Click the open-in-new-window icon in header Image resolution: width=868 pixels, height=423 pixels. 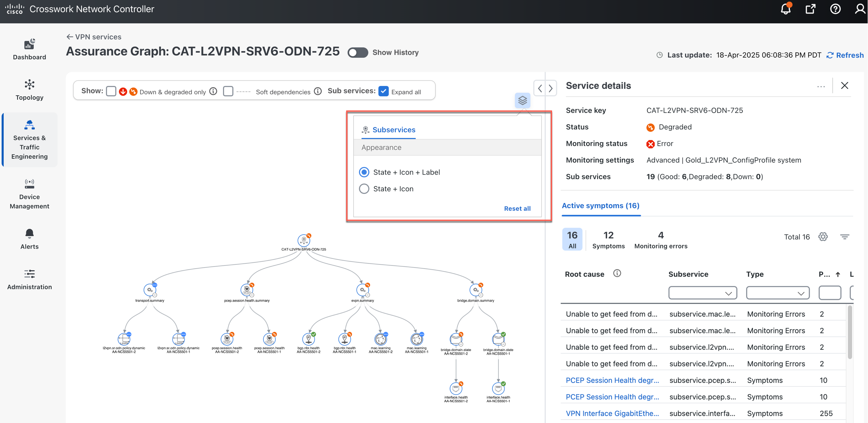point(810,9)
